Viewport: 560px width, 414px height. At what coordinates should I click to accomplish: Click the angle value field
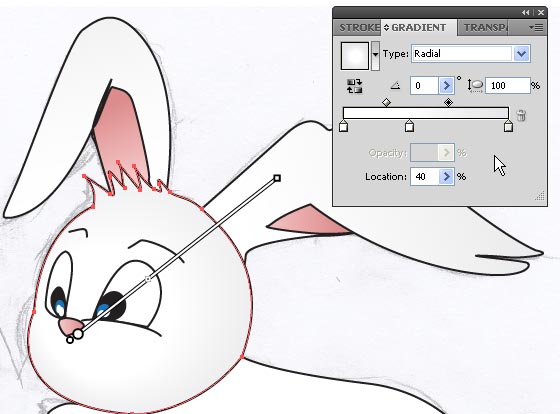pyautogui.click(x=424, y=86)
